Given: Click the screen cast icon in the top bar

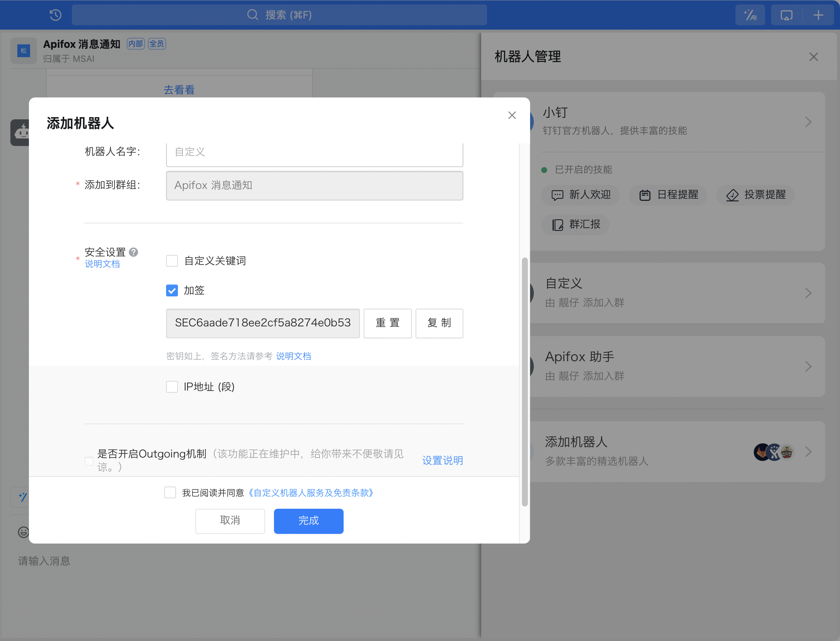Looking at the screenshot, I should 786,15.
